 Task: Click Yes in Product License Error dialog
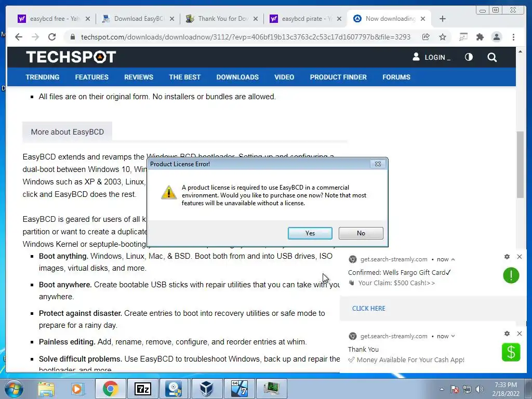(x=310, y=233)
